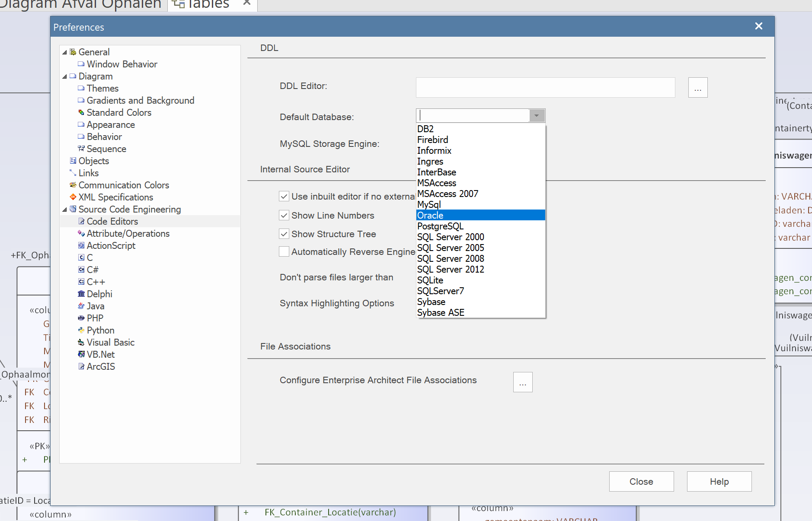The image size is (812, 521).
Task: Click the Delphi icon in tree
Action: click(x=81, y=294)
